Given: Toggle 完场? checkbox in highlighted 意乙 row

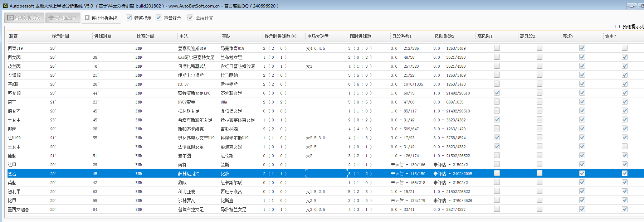Looking at the screenshot, I should coord(582,173).
